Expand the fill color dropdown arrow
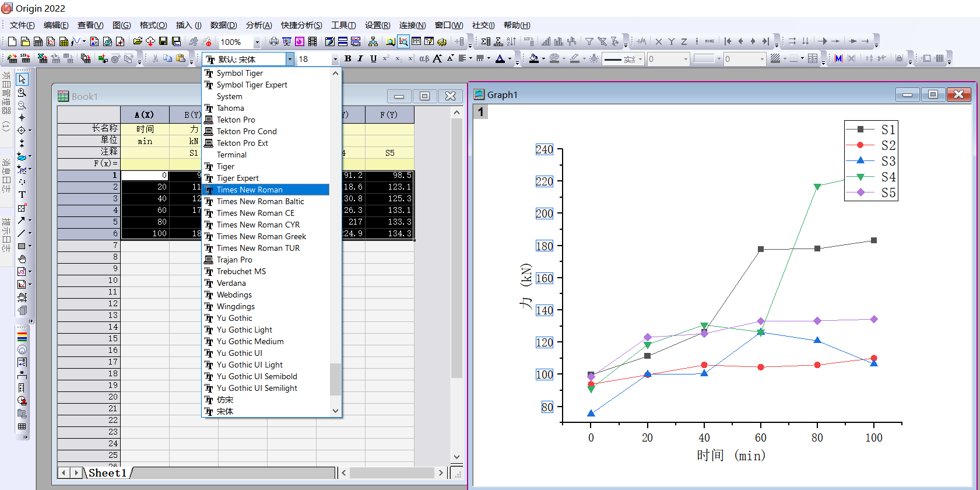This screenshot has height=490, width=980. (543, 59)
